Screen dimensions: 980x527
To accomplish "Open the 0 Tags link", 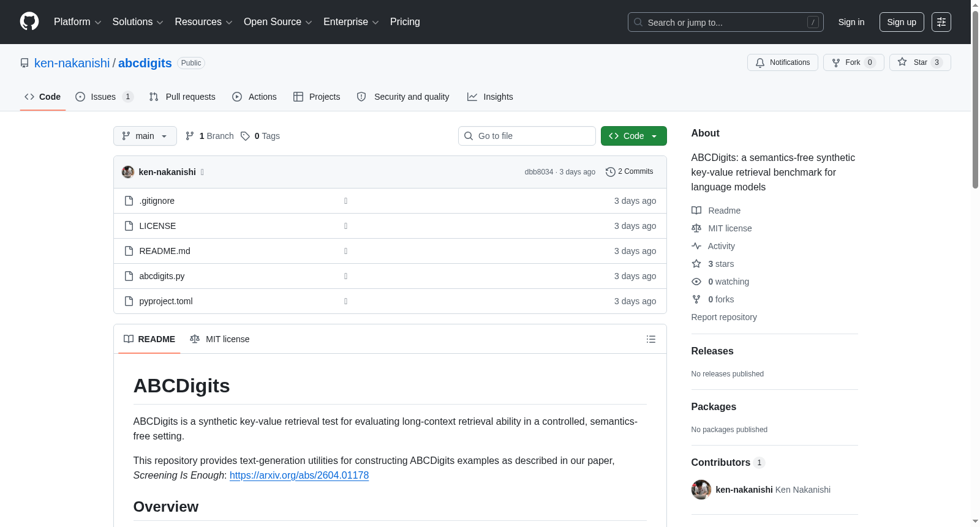I will [260, 136].
